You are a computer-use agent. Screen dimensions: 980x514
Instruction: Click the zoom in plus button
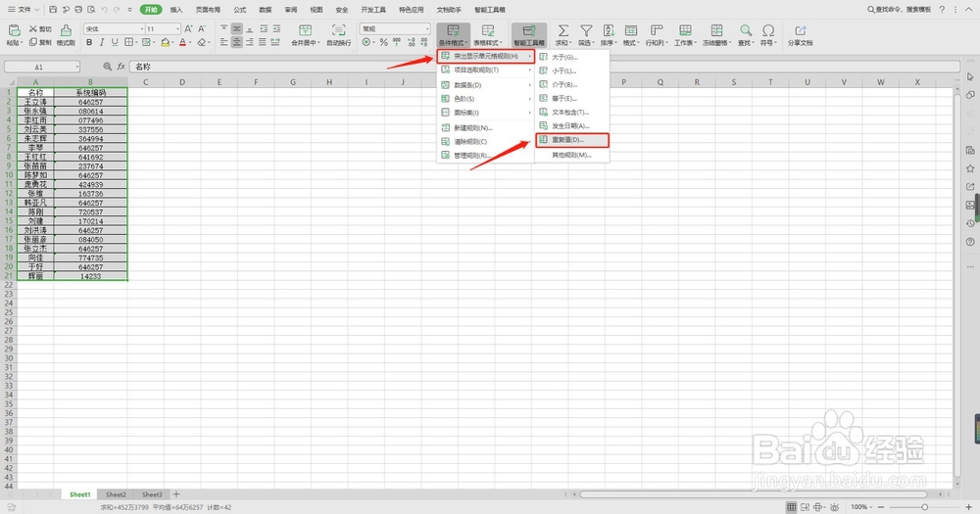(x=969, y=506)
